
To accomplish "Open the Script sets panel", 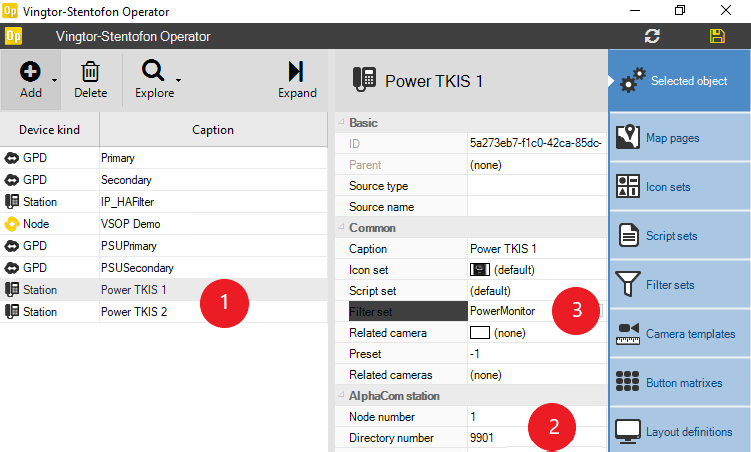I will (x=679, y=236).
